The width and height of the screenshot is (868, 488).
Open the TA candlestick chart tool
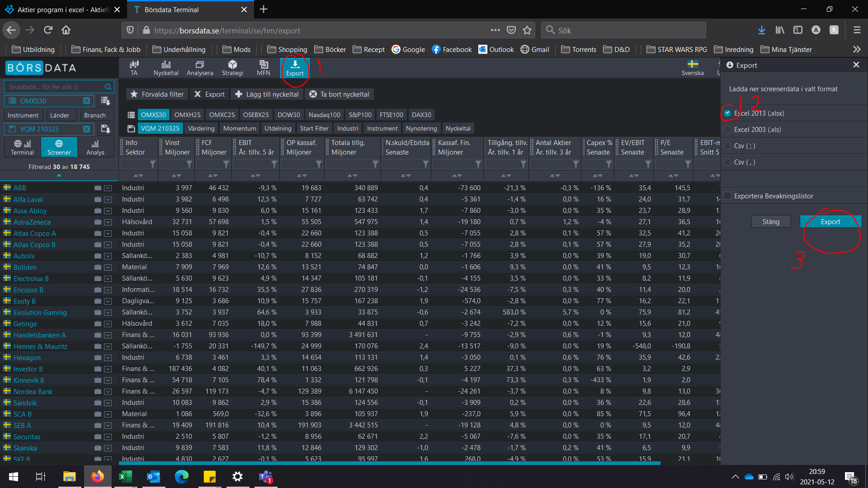134,67
